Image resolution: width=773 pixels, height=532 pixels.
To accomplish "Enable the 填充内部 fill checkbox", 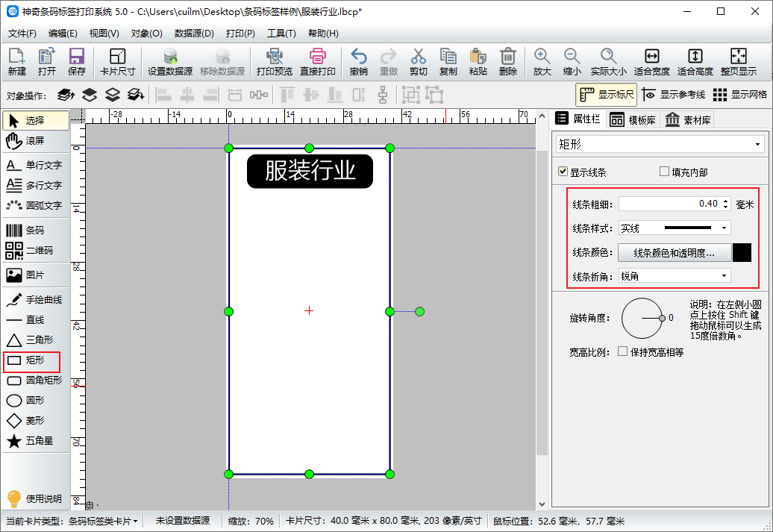I will point(664,172).
